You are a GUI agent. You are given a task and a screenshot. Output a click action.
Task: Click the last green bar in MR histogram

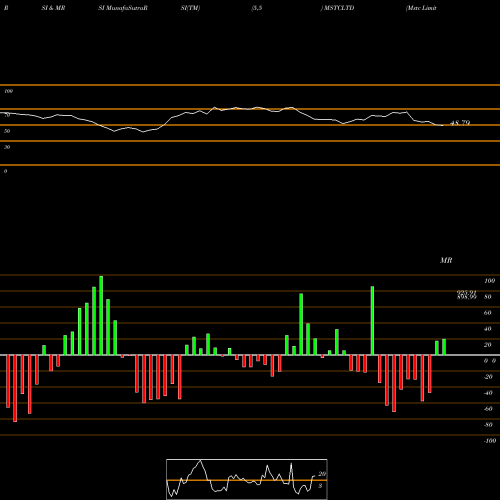444,347
